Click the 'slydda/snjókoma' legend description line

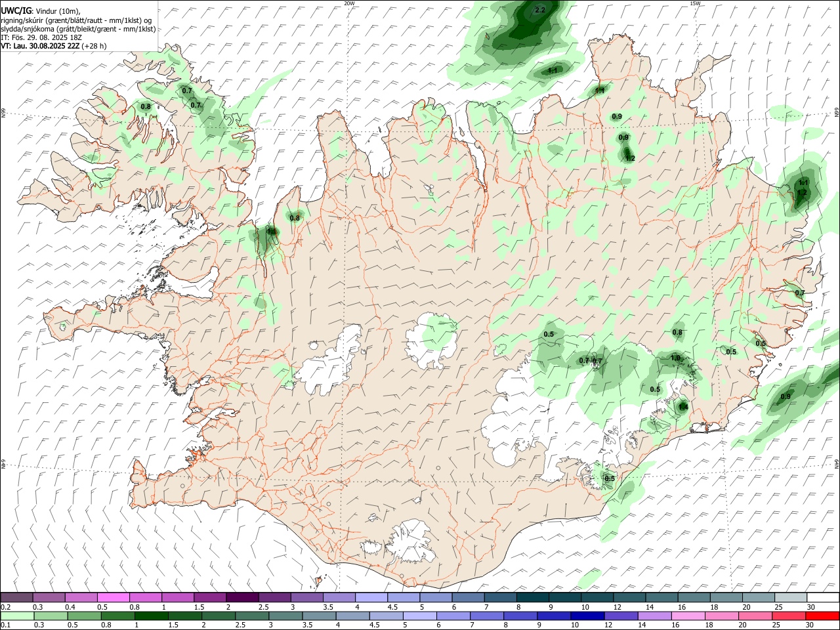(x=78, y=29)
